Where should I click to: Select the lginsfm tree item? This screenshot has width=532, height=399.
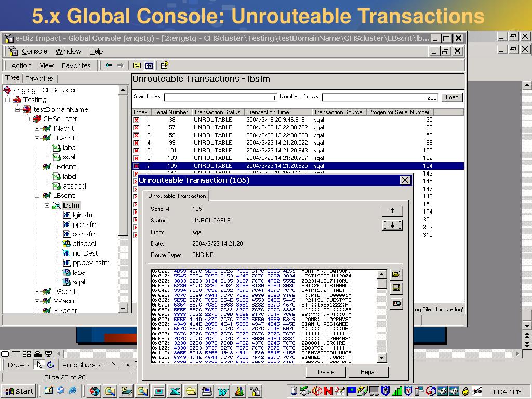pos(84,215)
